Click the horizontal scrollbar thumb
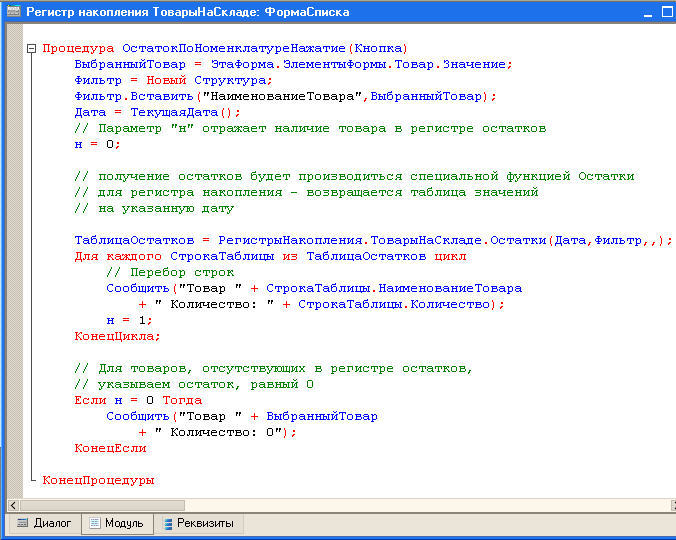This screenshot has height=540, width=676. coord(102,505)
